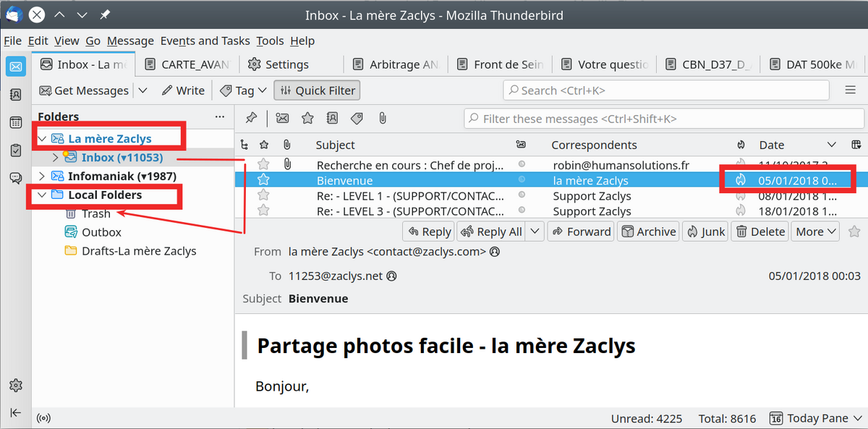The image size is (868, 429).
Task: Write a new message
Action: pos(183,90)
